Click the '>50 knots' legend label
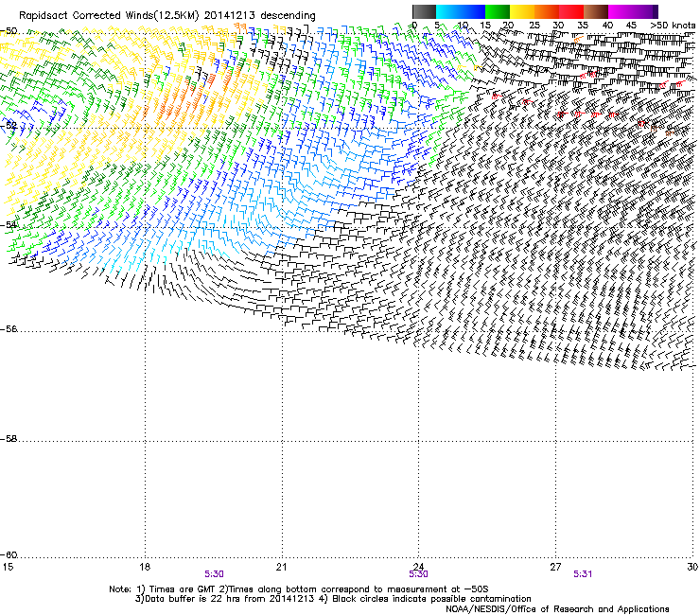Screen dimensions: 700x615 tap(673, 25)
